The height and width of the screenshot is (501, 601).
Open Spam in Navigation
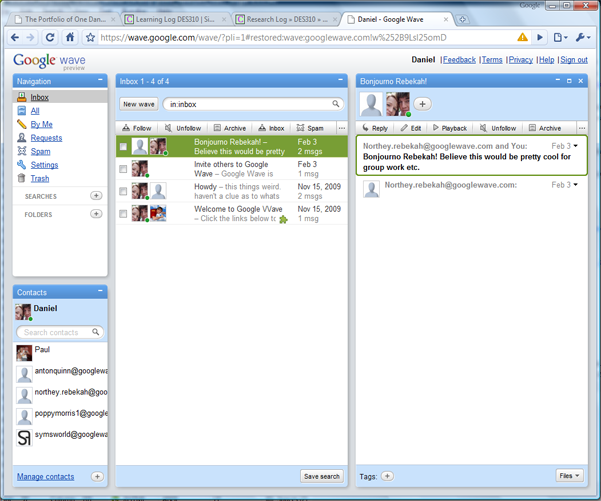pyautogui.click(x=40, y=151)
